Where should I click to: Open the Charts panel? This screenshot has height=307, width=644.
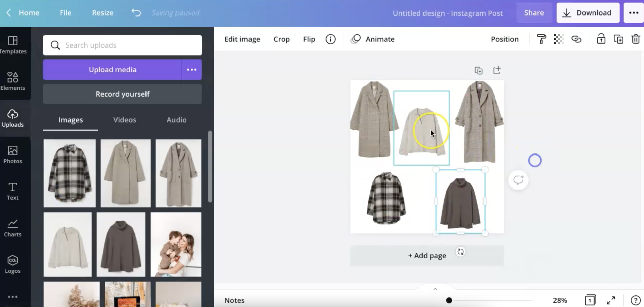coord(13,228)
